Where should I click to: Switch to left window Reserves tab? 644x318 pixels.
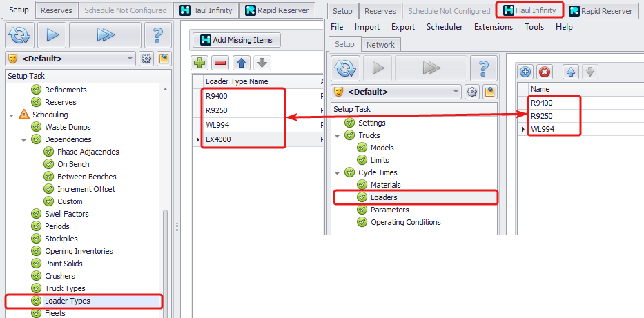(x=57, y=10)
